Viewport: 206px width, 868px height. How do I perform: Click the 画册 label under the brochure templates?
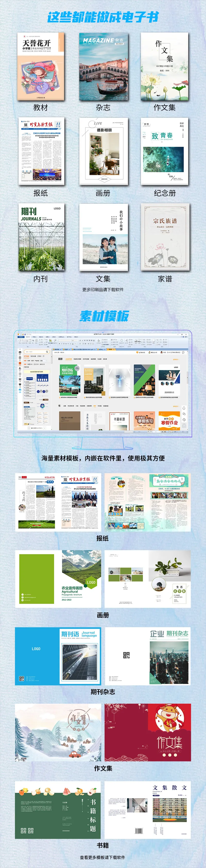(103, 615)
